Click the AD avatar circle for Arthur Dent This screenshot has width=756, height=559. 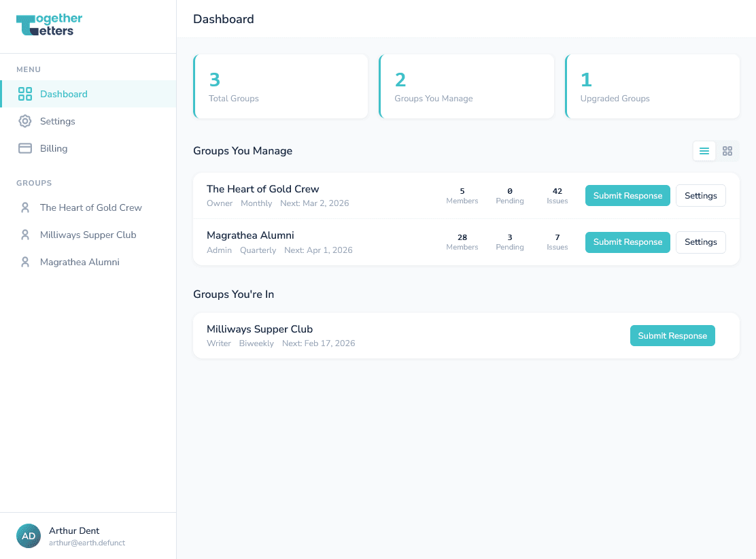pyautogui.click(x=29, y=536)
